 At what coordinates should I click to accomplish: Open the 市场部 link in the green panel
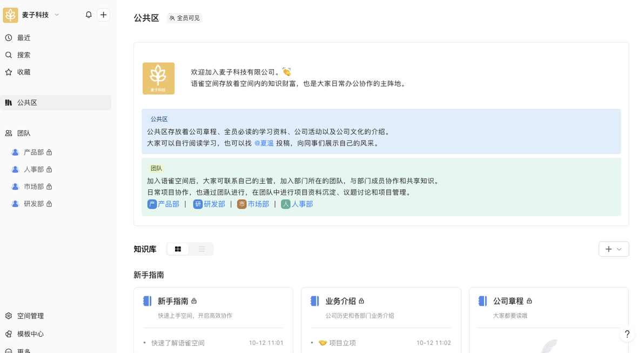click(258, 204)
